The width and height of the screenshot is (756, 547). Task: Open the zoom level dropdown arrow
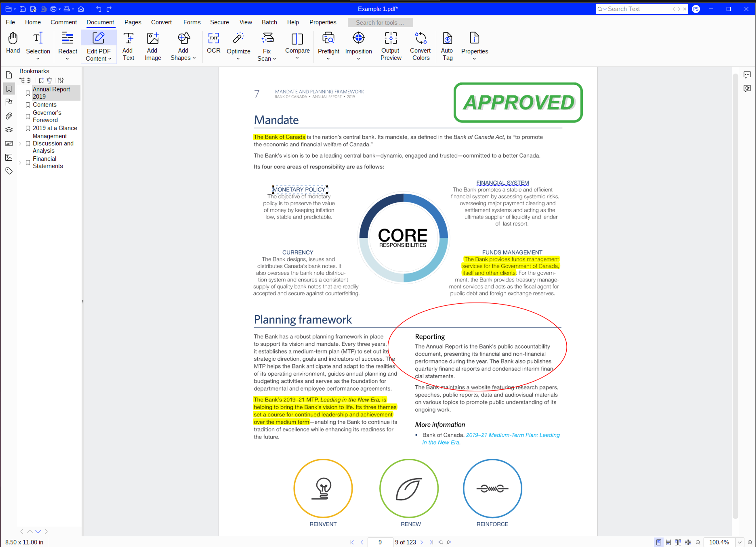(739, 542)
